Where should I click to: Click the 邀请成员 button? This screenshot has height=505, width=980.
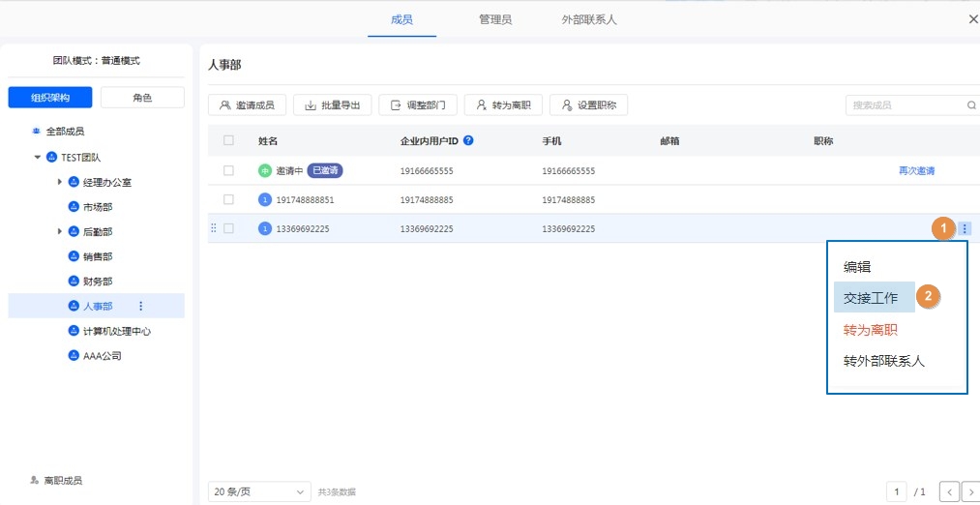[247, 105]
